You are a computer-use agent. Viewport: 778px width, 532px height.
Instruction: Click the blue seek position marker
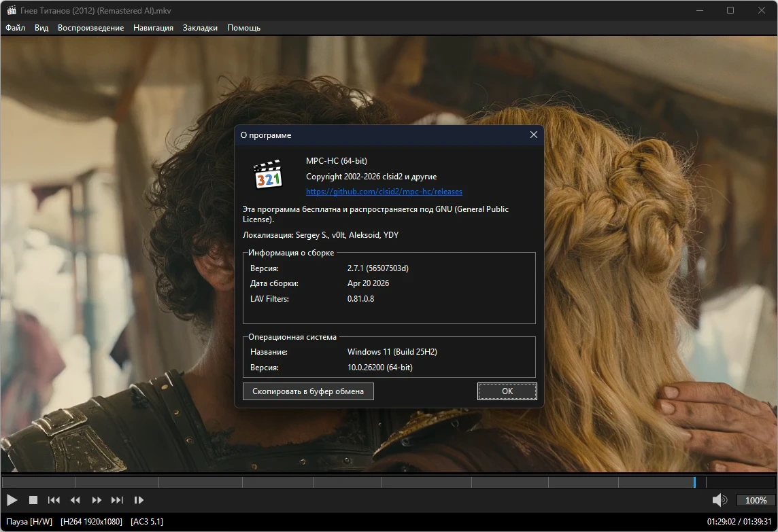tap(694, 482)
